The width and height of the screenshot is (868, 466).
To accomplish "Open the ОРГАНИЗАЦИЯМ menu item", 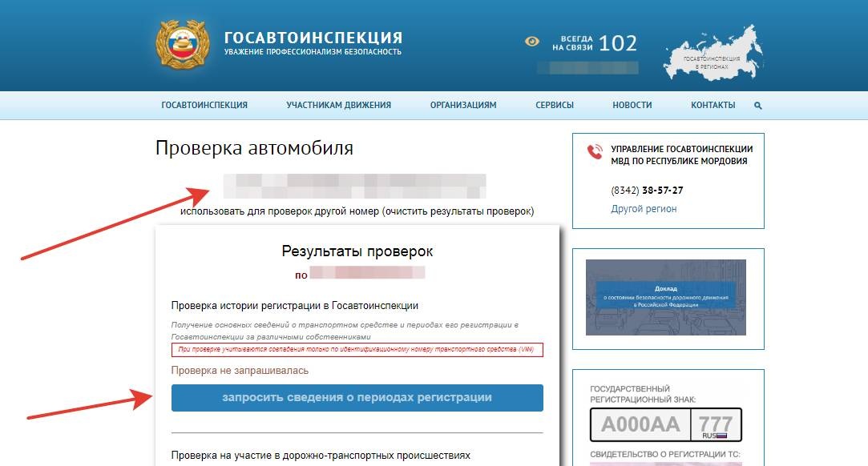I will [x=463, y=105].
